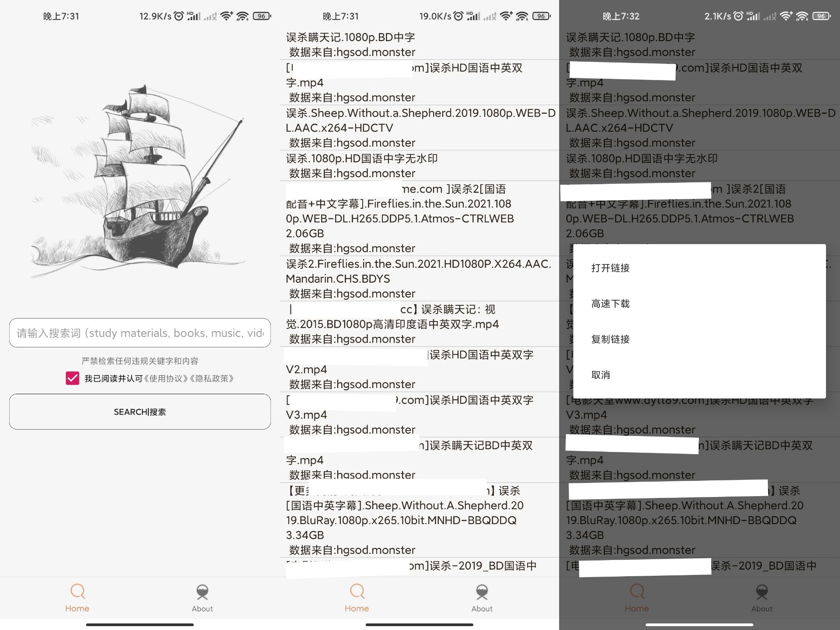Select 高速下载 in popup menu
This screenshot has height=630, width=840.
[x=611, y=304]
